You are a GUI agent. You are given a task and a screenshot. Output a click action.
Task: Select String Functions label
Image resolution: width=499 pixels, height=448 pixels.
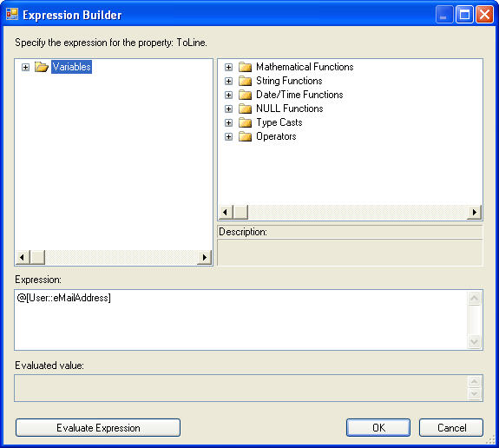coord(289,81)
